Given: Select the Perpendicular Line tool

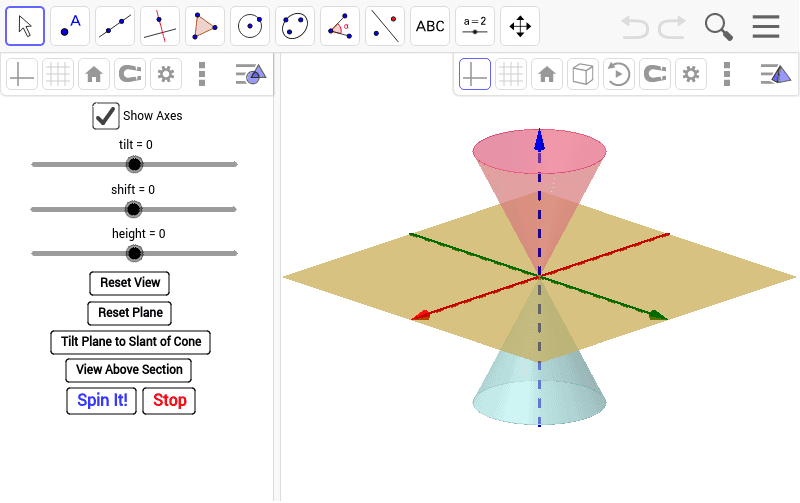Looking at the screenshot, I should (160, 26).
